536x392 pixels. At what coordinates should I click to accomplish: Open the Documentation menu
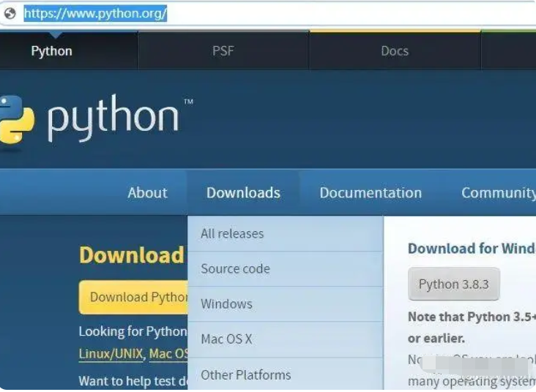coord(371,193)
